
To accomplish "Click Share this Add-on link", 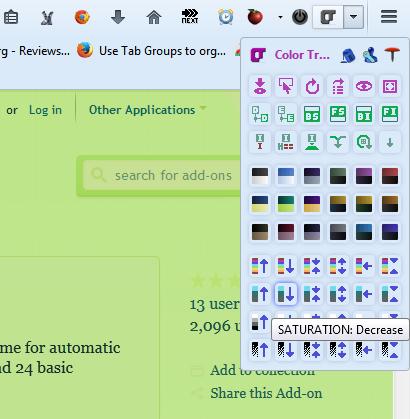I will (x=266, y=393).
